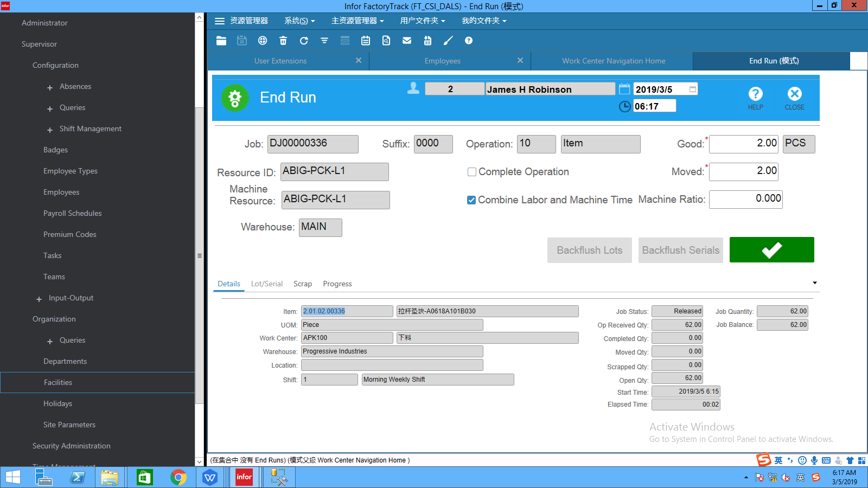Click the document search preview icon
This screenshot has height=488, width=868.
[386, 41]
